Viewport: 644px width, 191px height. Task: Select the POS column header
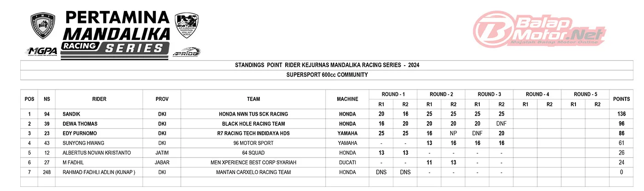pyautogui.click(x=29, y=99)
